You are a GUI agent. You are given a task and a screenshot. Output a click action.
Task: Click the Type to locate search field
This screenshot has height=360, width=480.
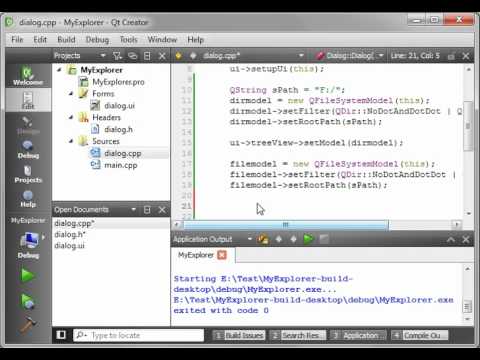coord(138,335)
